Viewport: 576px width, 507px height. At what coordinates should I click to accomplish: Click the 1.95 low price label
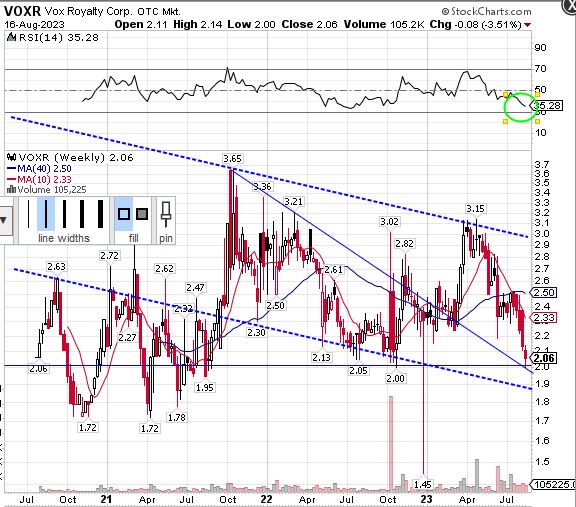coord(205,388)
